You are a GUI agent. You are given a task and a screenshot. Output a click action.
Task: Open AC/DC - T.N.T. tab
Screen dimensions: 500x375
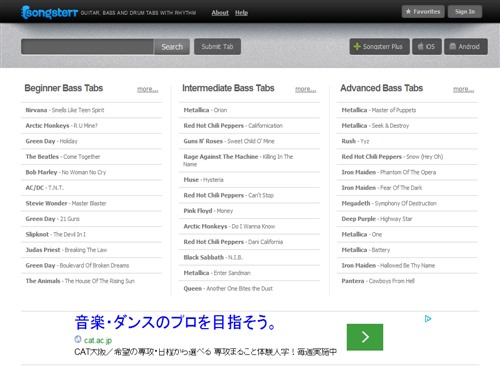coord(44,188)
